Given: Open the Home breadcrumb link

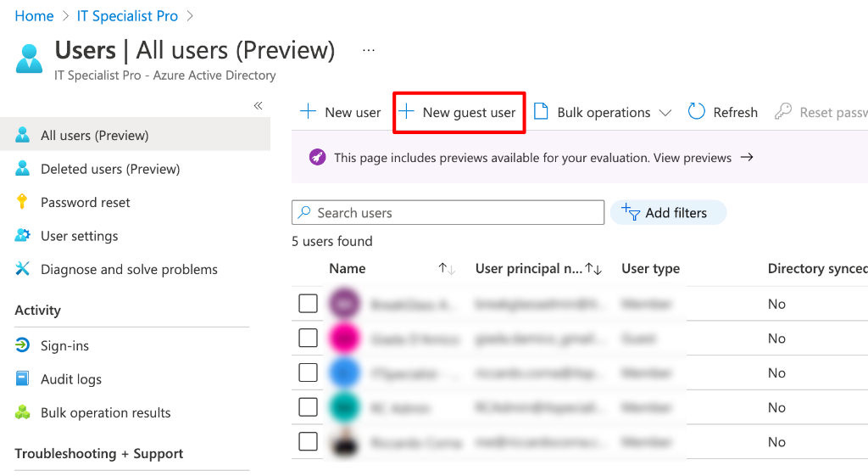Looking at the screenshot, I should (x=34, y=16).
